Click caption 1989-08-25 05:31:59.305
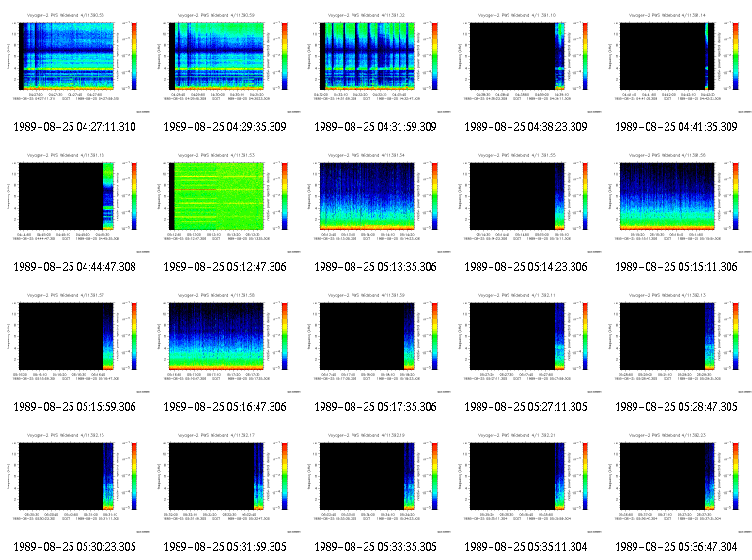This screenshot has height=560, width=752. coord(225,547)
